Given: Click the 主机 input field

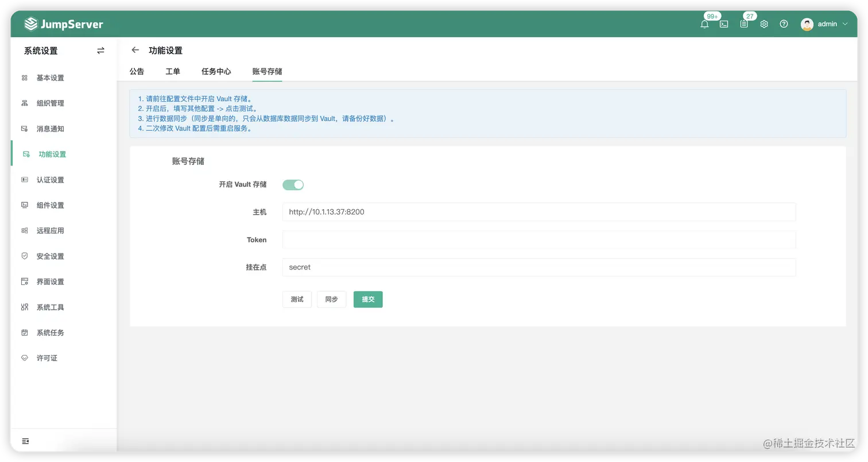Looking at the screenshot, I should [539, 211].
